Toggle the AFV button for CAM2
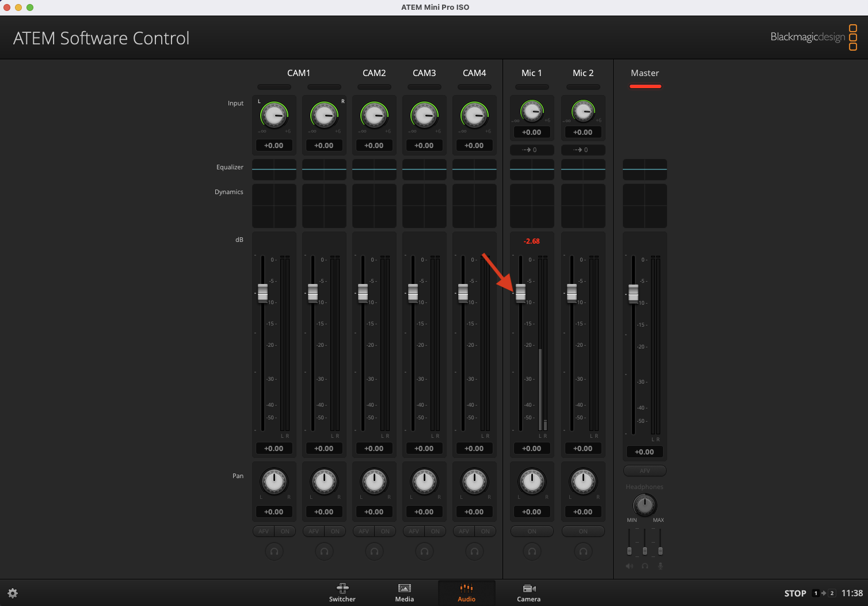Viewport: 868px width, 606px height. pyautogui.click(x=364, y=531)
